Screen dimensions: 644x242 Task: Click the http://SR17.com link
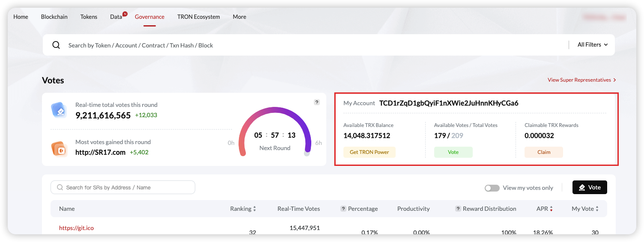pyautogui.click(x=101, y=152)
